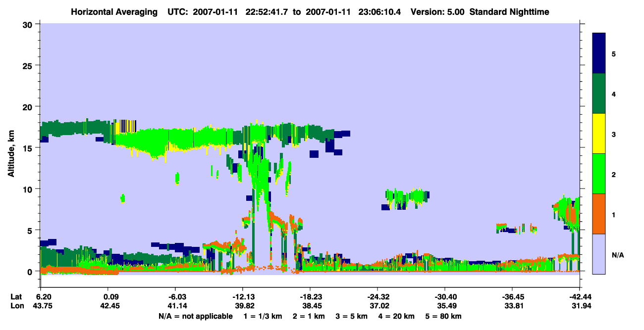
Task: Click the y-axis tick label '25'
Action: [x=29, y=65]
